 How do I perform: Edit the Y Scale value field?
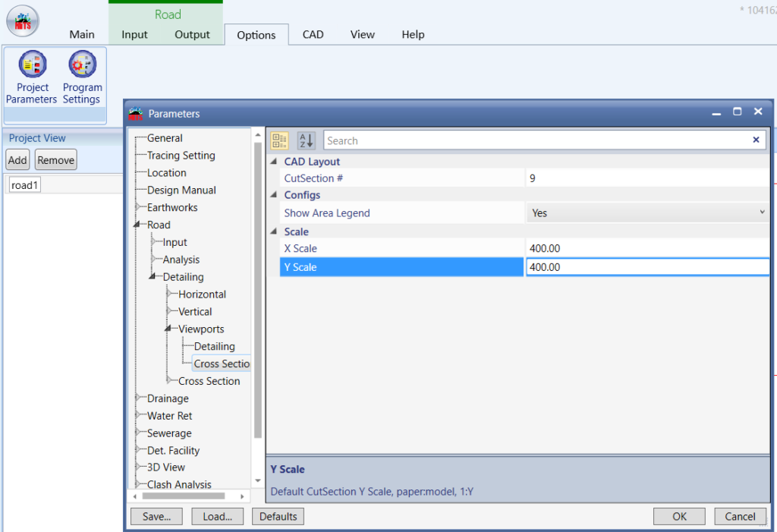(x=648, y=266)
